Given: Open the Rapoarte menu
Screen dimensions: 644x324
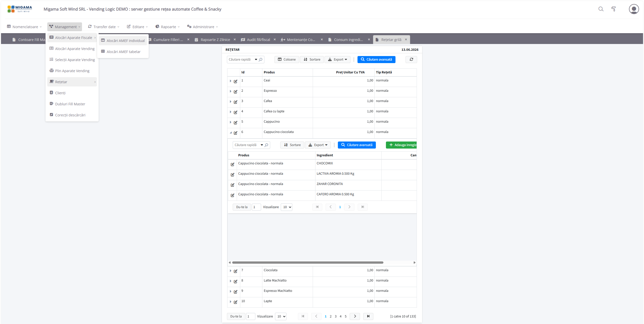Looking at the screenshot, I should click(x=168, y=27).
